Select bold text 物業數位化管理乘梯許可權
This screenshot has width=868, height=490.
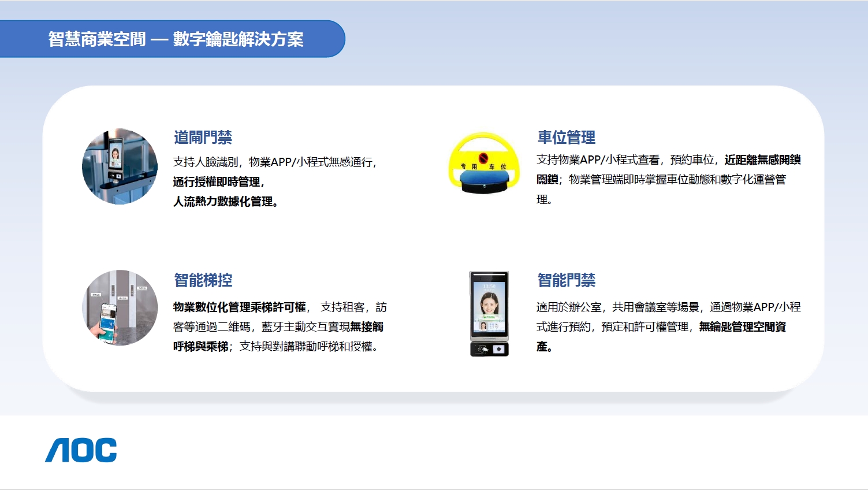pyautogui.click(x=239, y=307)
